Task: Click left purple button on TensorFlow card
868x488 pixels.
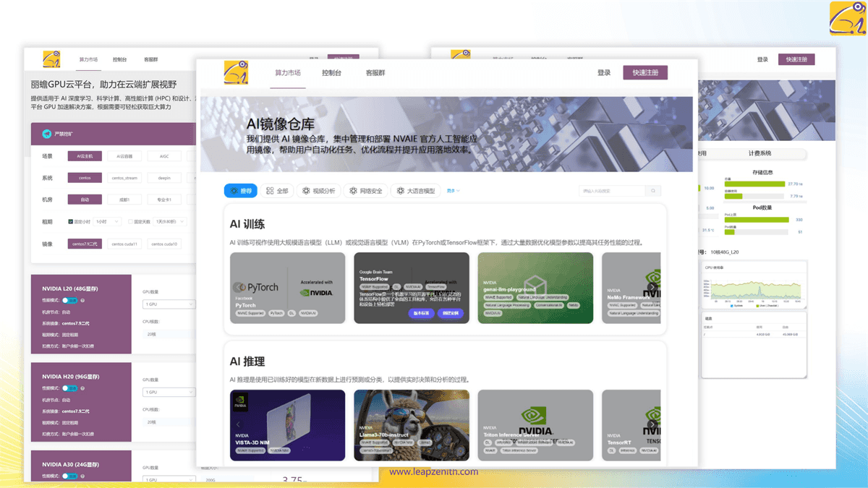Action: (x=421, y=313)
